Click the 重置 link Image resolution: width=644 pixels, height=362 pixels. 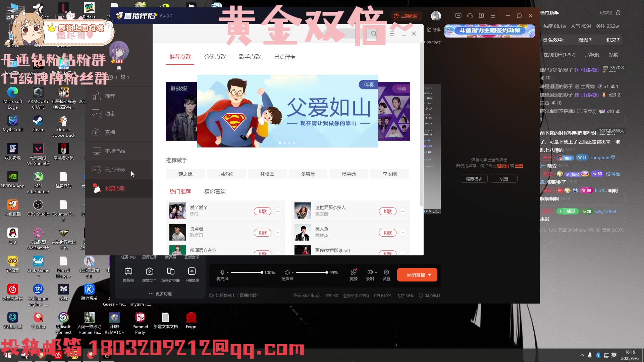click(x=519, y=166)
